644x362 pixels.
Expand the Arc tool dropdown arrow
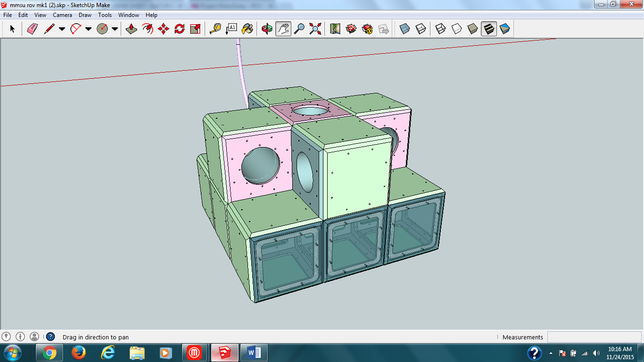click(88, 29)
